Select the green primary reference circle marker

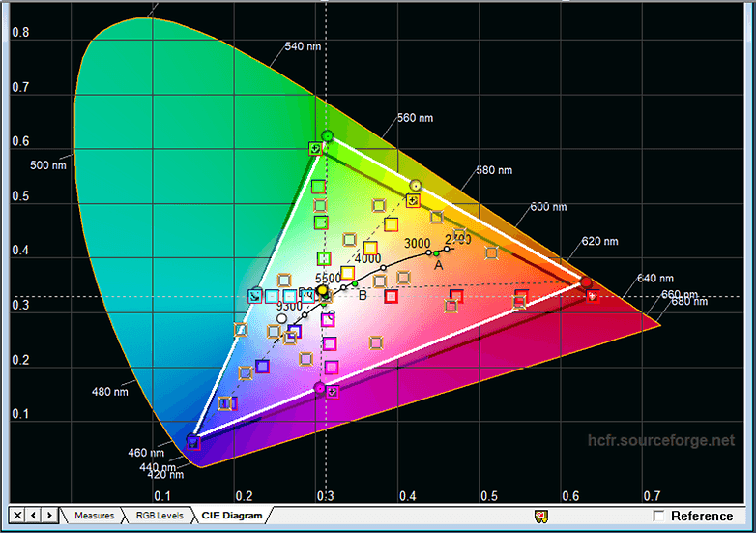click(327, 135)
